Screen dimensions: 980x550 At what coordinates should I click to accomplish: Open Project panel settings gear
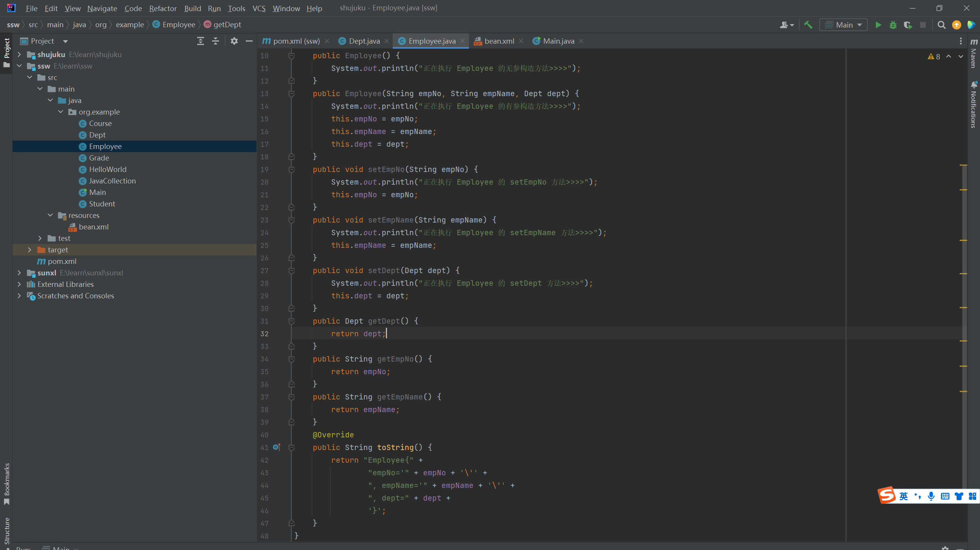(x=234, y=41)
